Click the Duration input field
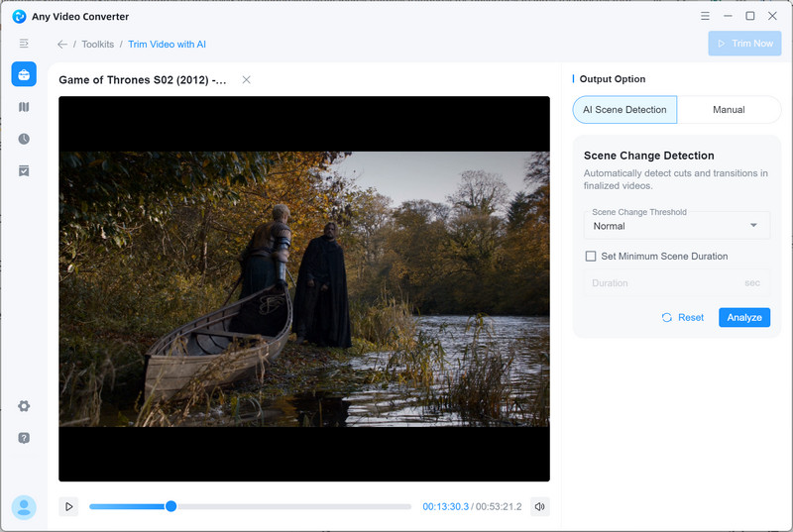The image size is (793, 532). [x=677, y=283]
